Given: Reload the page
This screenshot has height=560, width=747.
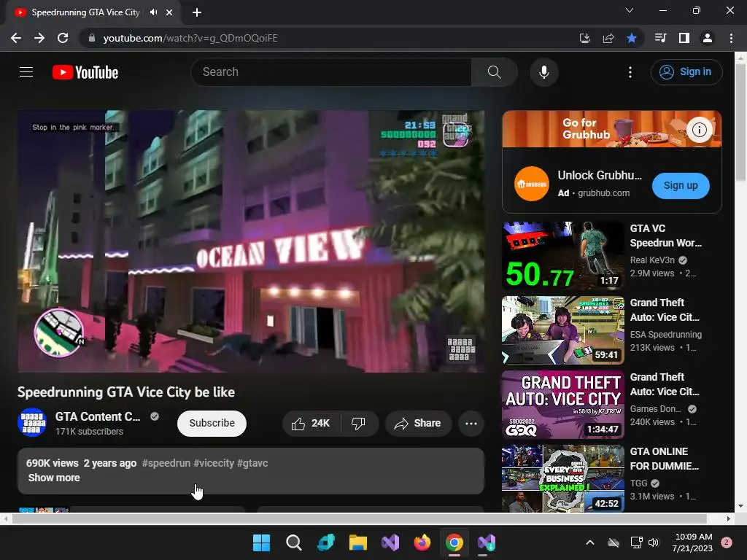Looking at the screenshot, I should point(63,38).
